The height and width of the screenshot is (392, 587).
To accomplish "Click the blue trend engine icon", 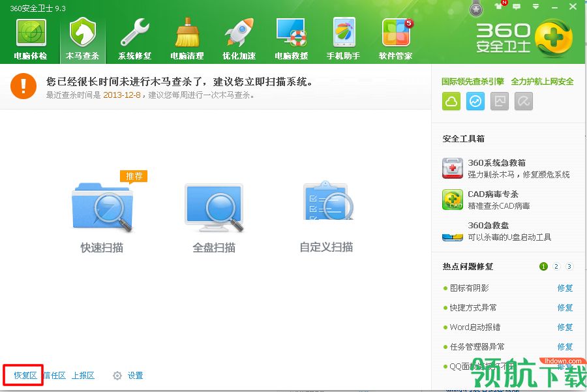I will [475, 101].
